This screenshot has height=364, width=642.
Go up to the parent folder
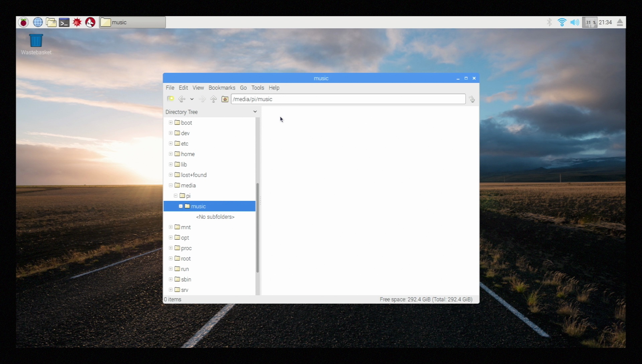pyautogui.click(x=213, y=99)
